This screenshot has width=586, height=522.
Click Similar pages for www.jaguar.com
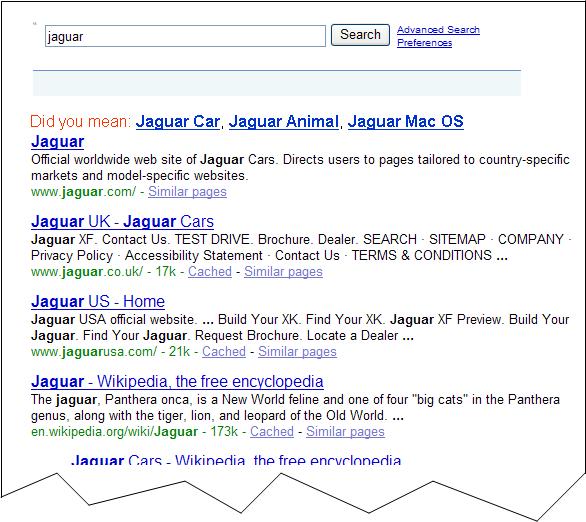point(187,192)
